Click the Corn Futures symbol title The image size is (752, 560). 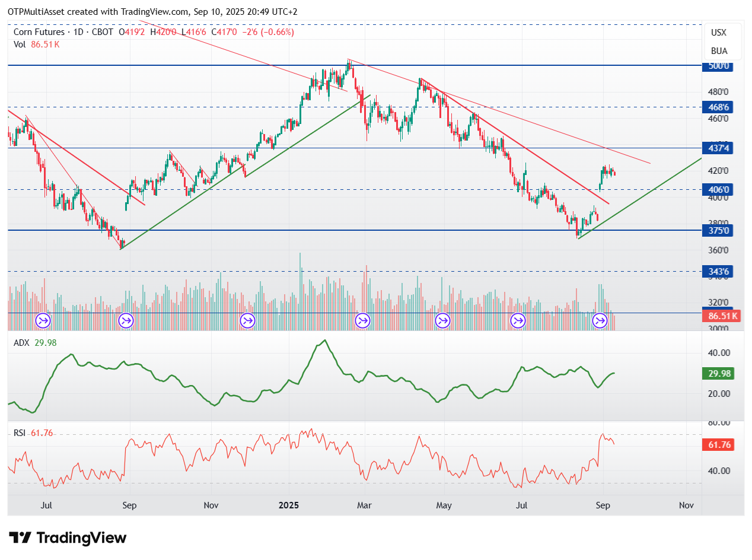point(39,32)
